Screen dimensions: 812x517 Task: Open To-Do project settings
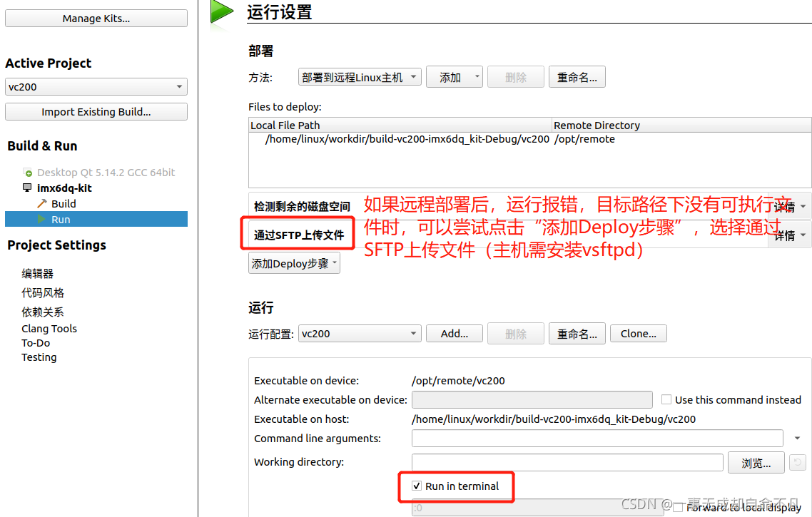tap(36, 342)
